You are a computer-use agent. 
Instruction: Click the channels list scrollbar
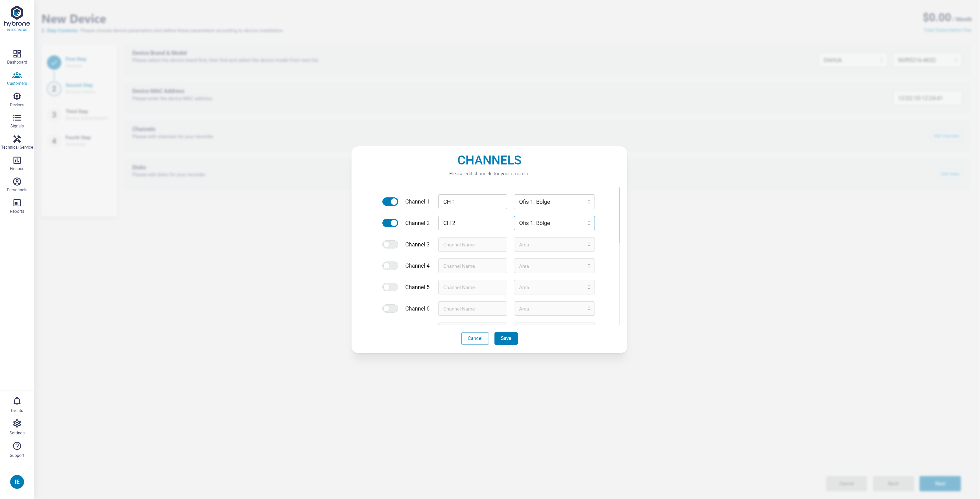[619, 216]
